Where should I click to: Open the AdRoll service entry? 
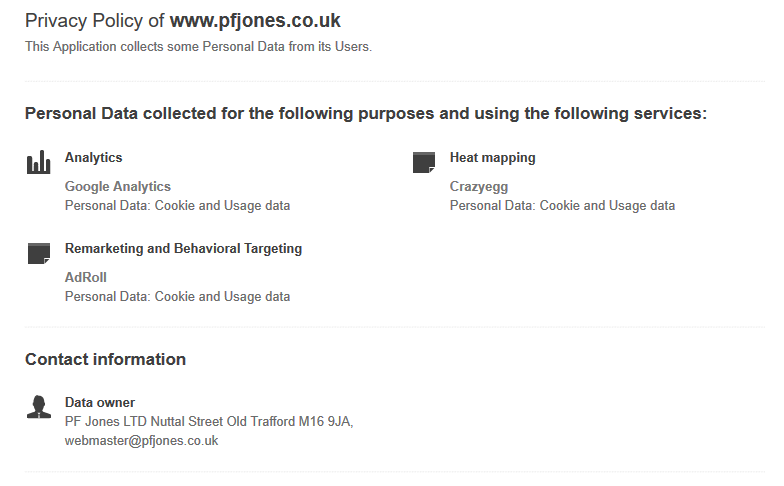86,278
